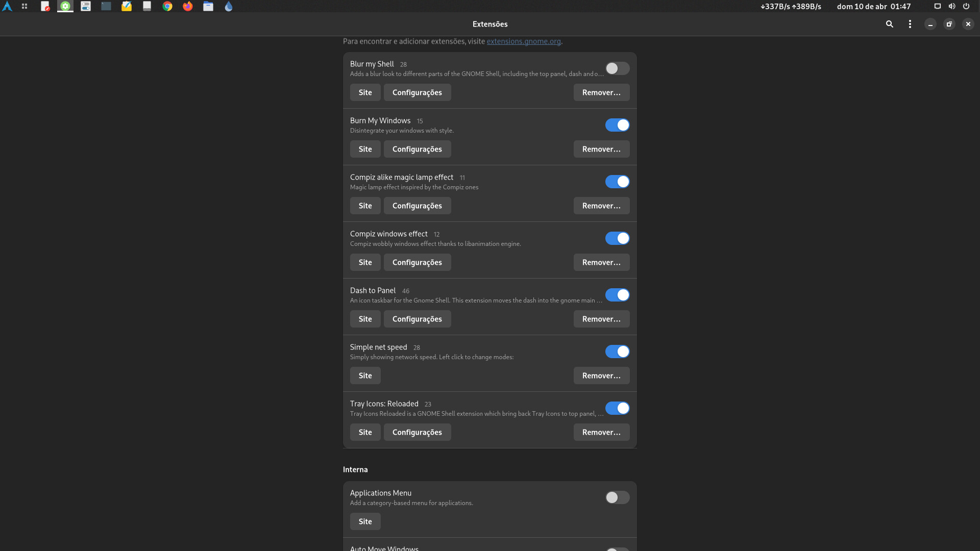Remove the Dash to Panel extension
Image resolution: width=980 pixels, height=551 pixels.
coord(602,319)
